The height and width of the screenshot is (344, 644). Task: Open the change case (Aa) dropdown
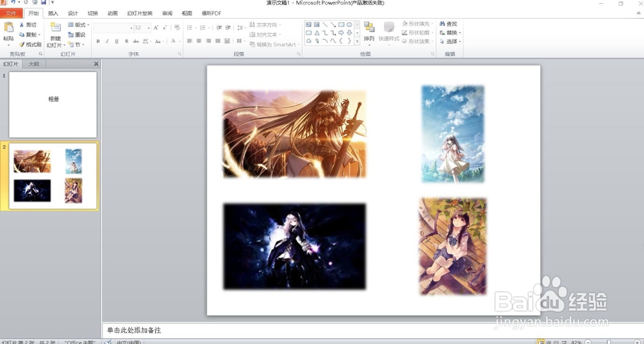[x=159, y=41]
